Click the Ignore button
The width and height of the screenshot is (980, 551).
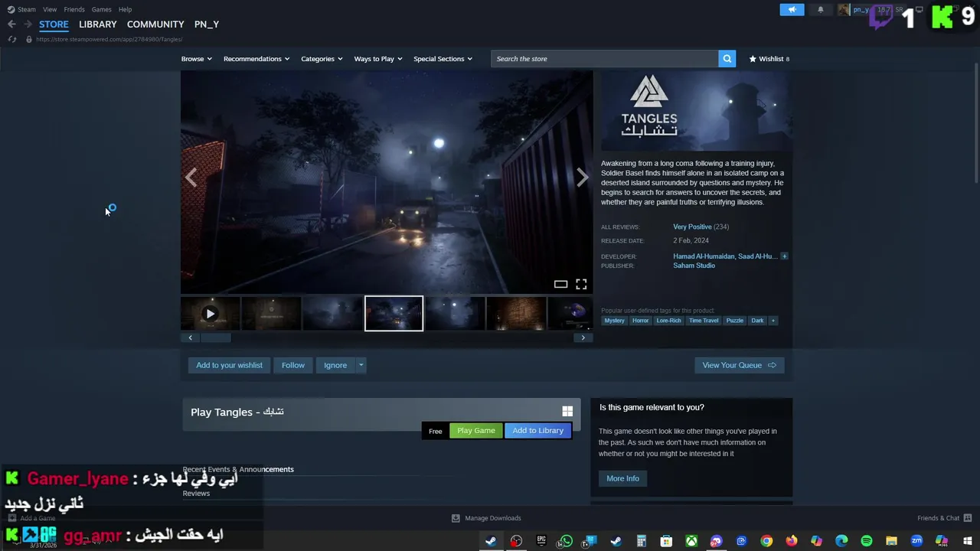point(335,365)
